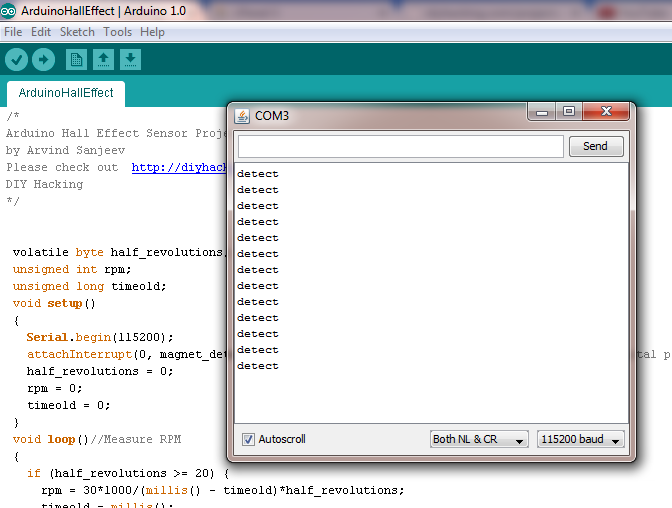Click the 'half_revolutions = 0;' line

click(100, 371)
